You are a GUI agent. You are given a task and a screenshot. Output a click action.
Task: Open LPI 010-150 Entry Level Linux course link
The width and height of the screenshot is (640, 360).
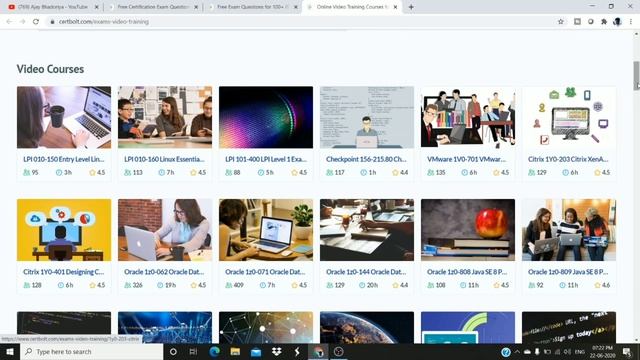tap(64, 159)
